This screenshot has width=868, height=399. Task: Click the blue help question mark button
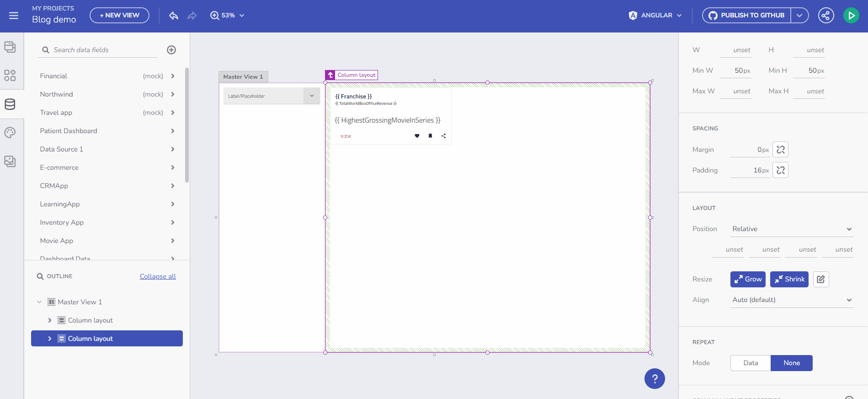[x=655, y=378]
